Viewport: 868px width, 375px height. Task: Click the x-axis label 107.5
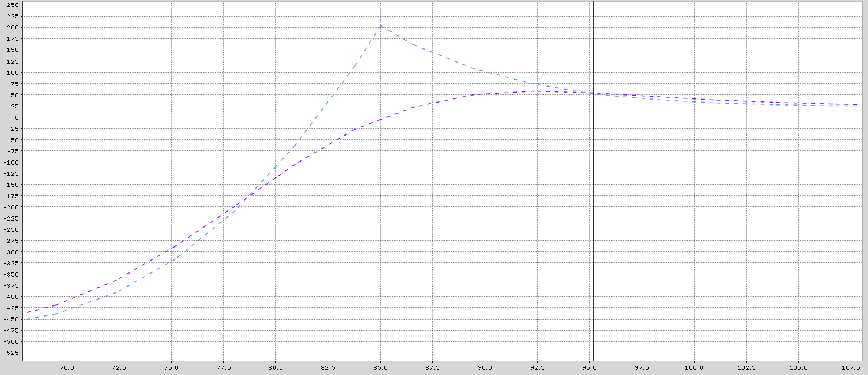[852, 367]
